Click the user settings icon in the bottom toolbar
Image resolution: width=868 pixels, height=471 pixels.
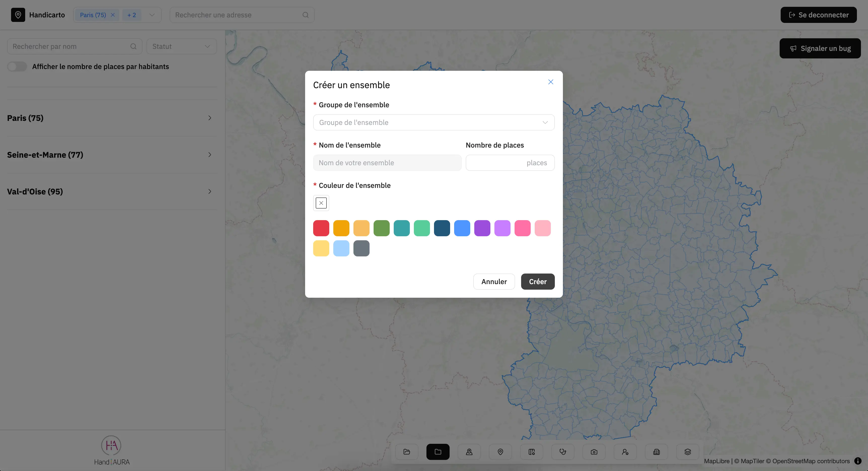tap(625, 452)
